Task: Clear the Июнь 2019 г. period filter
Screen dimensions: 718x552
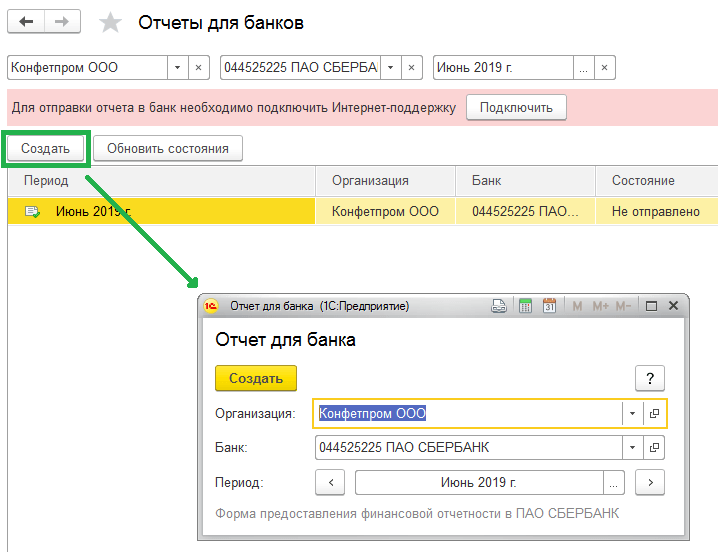Action: pos(603,68)
